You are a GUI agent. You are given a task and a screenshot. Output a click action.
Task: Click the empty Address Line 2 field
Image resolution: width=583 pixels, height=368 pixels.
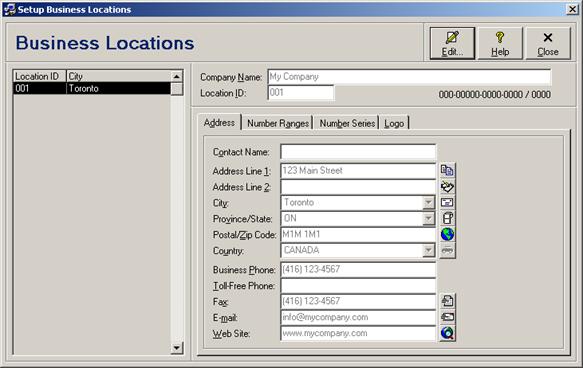point(358,187)
